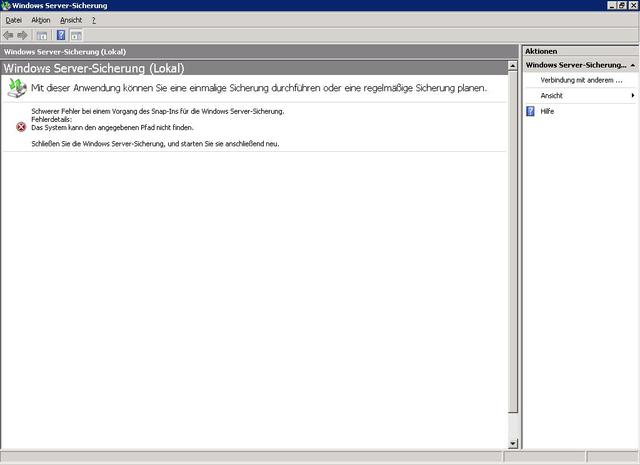Click the 'Schwerer Fehler bei einem Vorgang' line
640x465 pixels.
click(158, 111)
